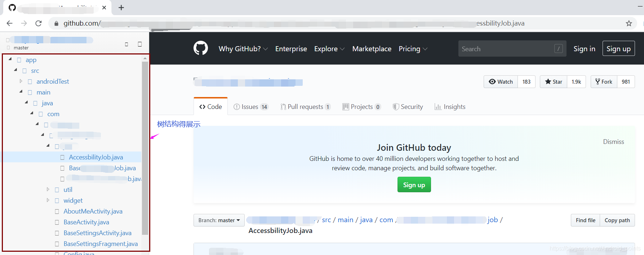The width and height of the screenshot is (644, 255).
Task: Switch to the Pull requests tab
Action: pyautogui.click(x=305, y=107)
